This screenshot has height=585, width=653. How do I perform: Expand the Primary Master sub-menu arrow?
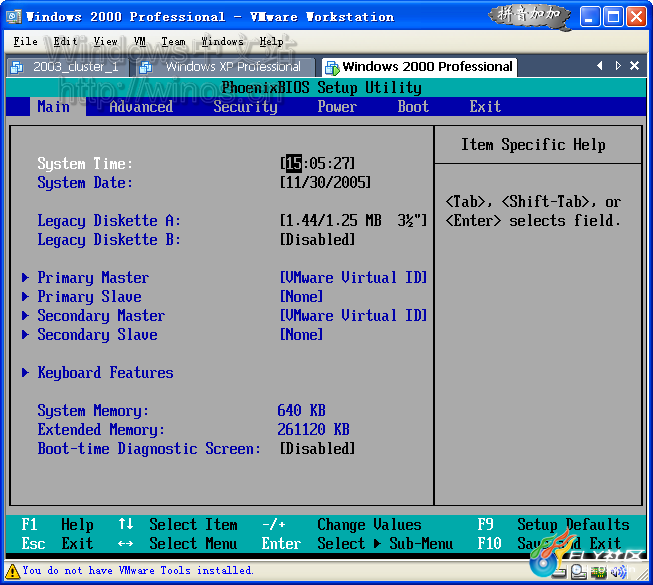(25, 278)
